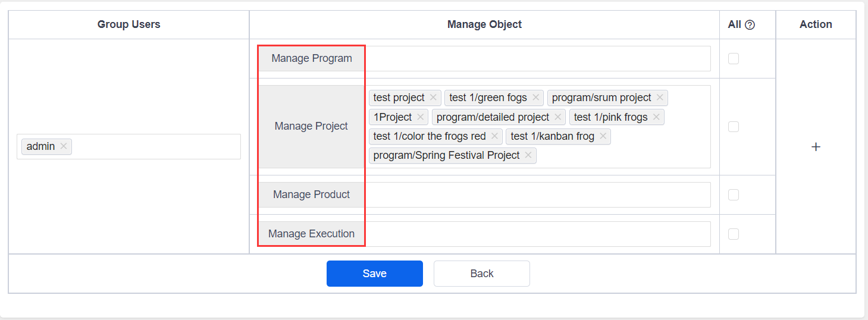
Task: Enable All checkbox for Manage Product
Action: pos(734,194)
